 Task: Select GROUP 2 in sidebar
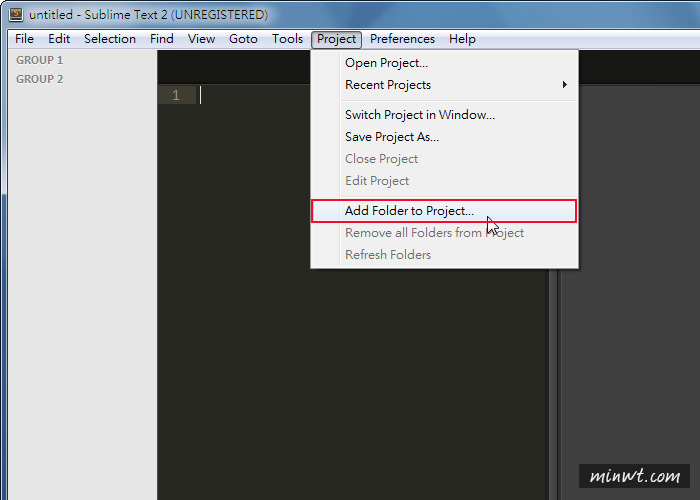point(39,79)
